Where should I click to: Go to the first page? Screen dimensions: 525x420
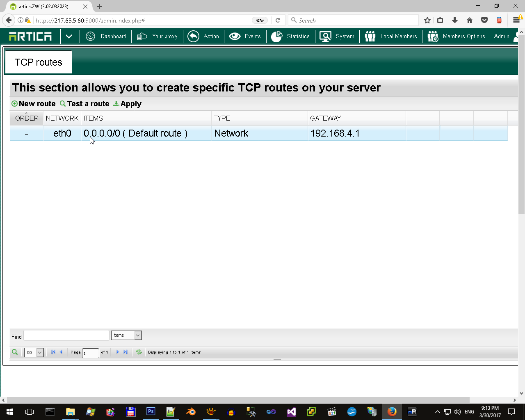coord(53,352)
